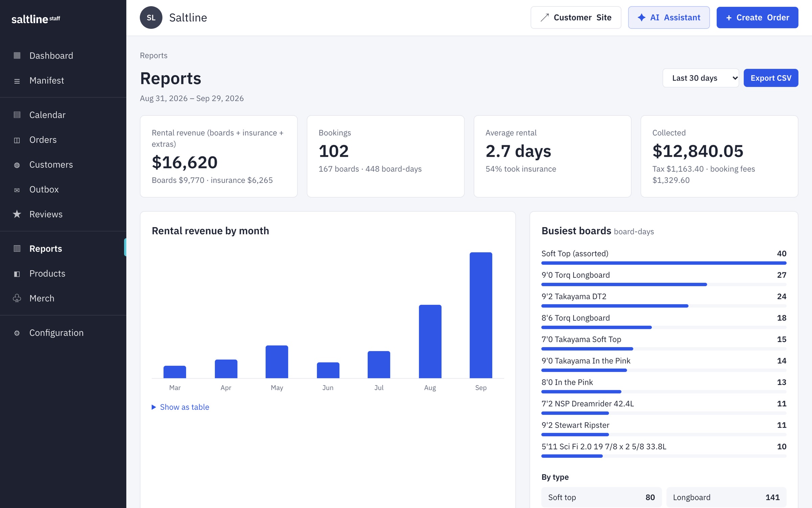Image resolution: width=812 pixels, height=508 pixels.
Task: Open the Customer Site button
Action: pyautogui.click(x=576, y=18)
